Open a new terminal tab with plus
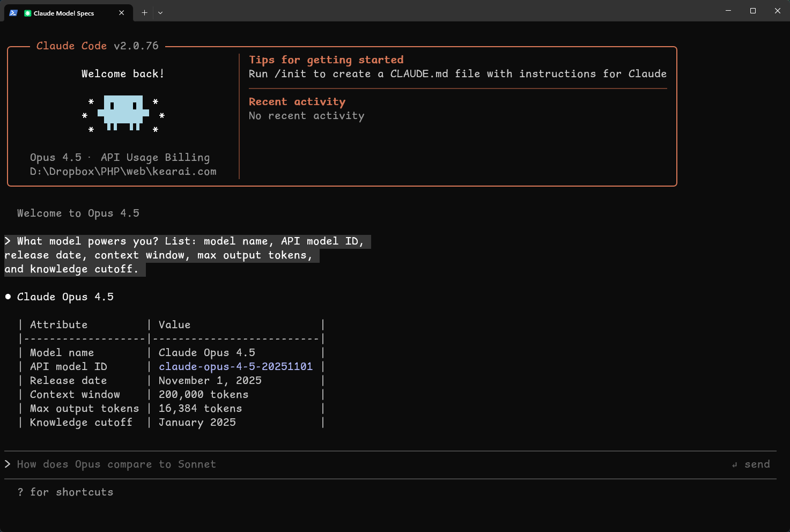The height and width of the screenshot is (532, 790). click(144, 13)
